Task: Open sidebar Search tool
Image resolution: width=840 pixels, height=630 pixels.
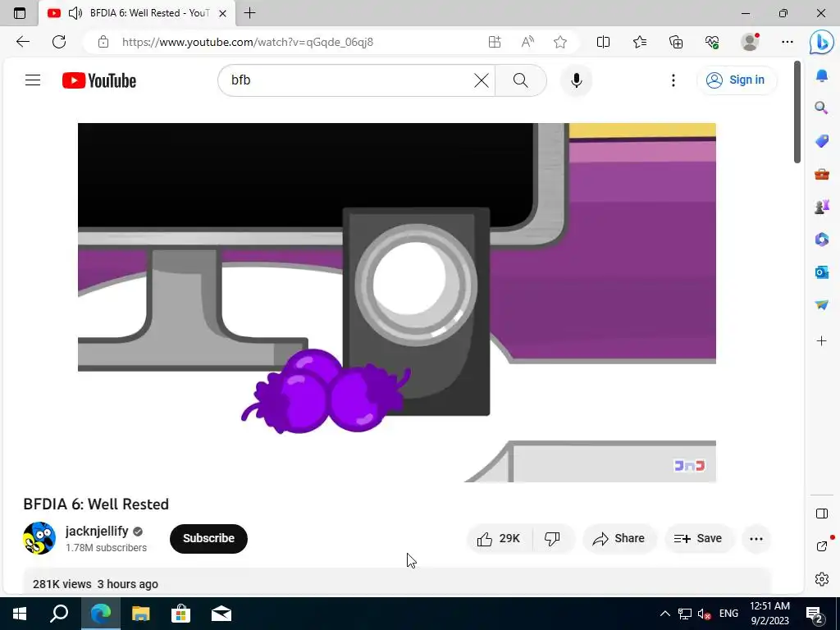Action: [x=822, y=107]
